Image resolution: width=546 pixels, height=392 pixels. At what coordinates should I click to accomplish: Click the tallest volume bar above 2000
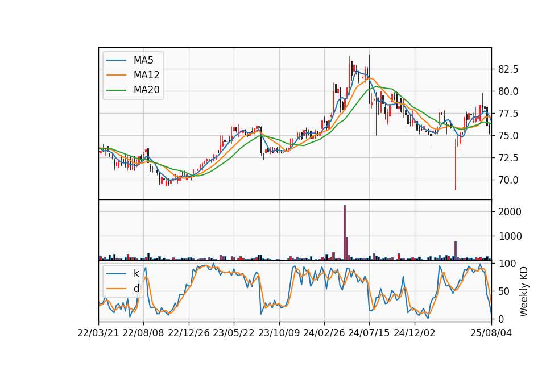tap(345, 233)
